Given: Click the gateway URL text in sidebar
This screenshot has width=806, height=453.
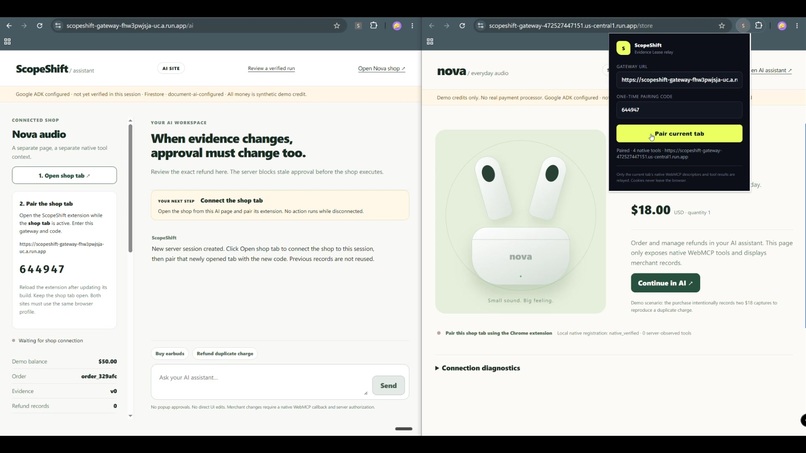Looking at the screenshot, I should pos(62,248).
